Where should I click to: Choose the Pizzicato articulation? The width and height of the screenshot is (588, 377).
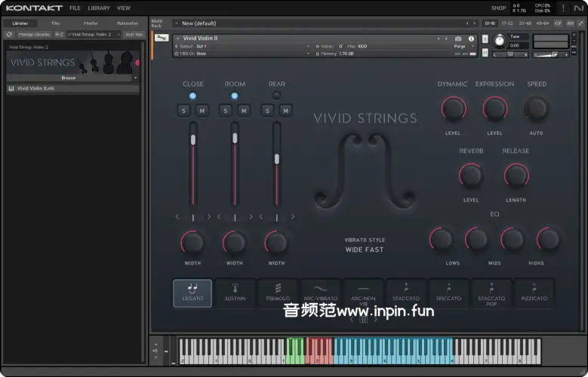535,293
